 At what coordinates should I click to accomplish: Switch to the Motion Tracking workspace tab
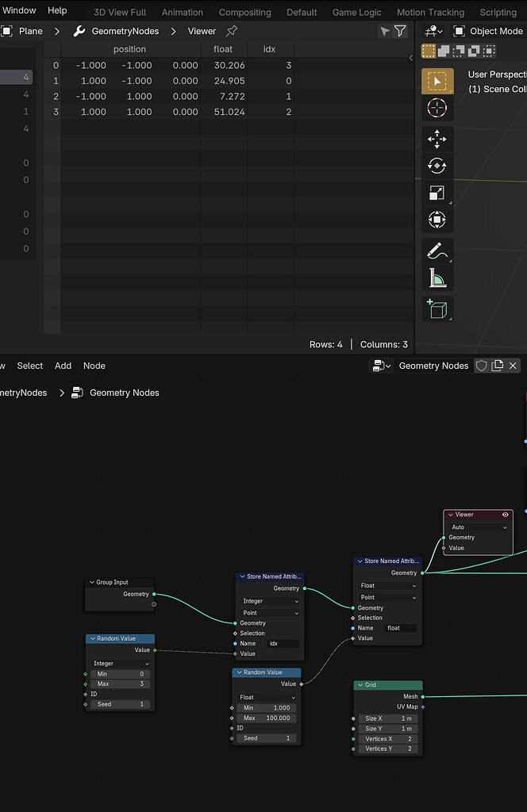click(430, 13)
